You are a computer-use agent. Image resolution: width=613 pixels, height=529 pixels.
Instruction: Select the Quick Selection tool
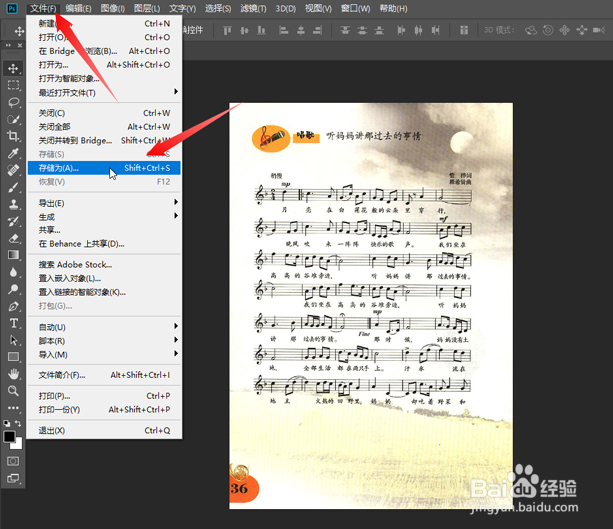[13, 119]
